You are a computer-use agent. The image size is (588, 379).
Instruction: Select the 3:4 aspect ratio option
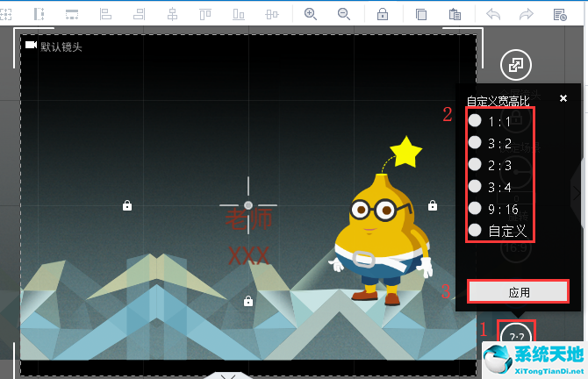[x=475, y=187]
